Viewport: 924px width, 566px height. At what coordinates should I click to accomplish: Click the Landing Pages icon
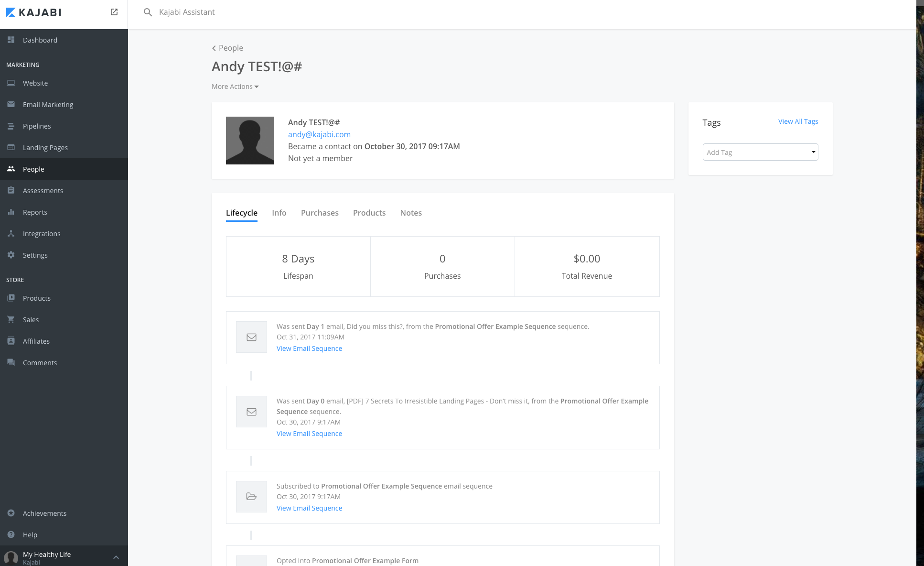tap(11, 147)
